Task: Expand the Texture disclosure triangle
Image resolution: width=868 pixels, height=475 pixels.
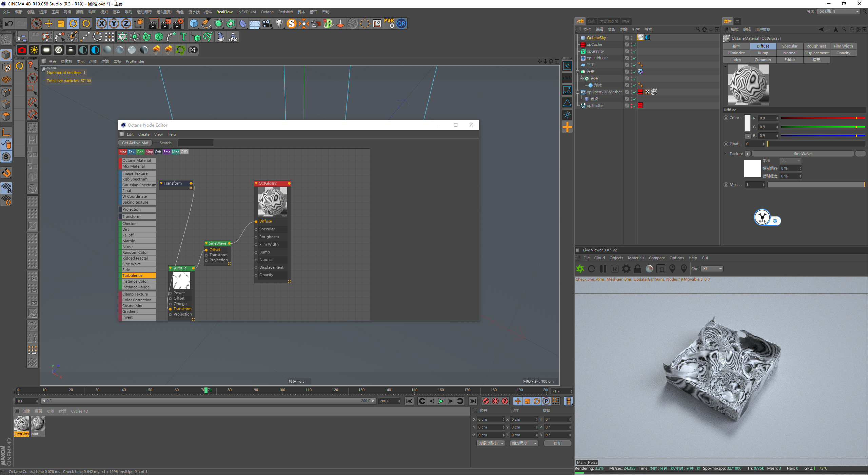Action: point(725,154)
